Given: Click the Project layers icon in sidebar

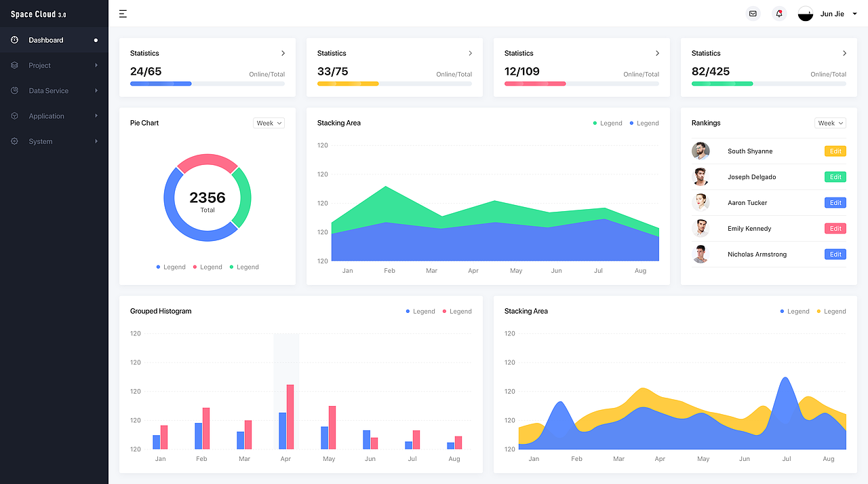Looking at the screenshot, I should [x=14, y=65].
